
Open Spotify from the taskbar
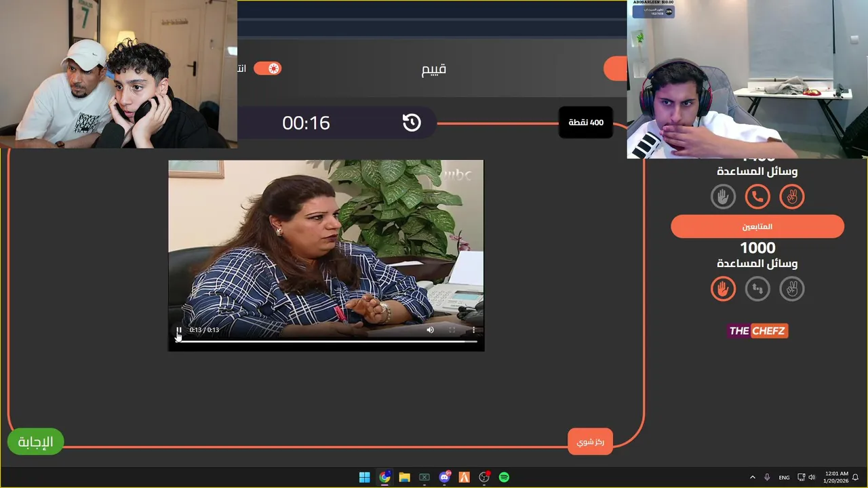pos(504,477)
